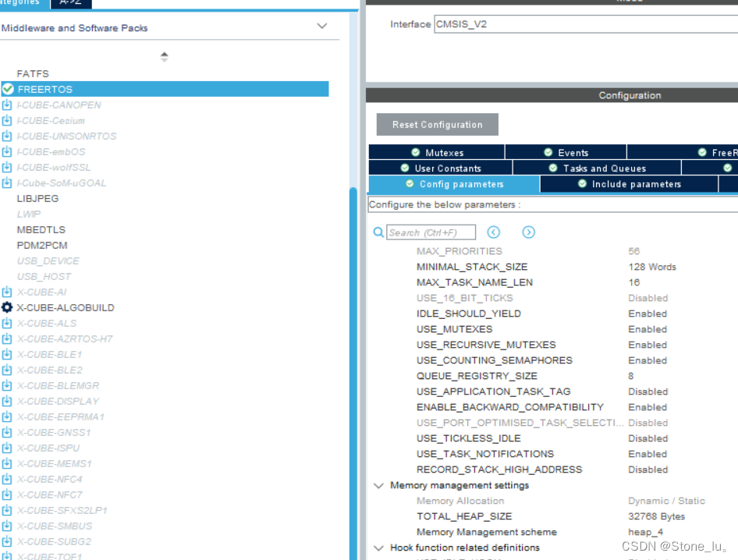The width and height of the screenshot is (738, 560).
Task: Click QUEUE_REGISTRY_SIZE value 8
Action: pyautogui.click(x=630, y=376)
